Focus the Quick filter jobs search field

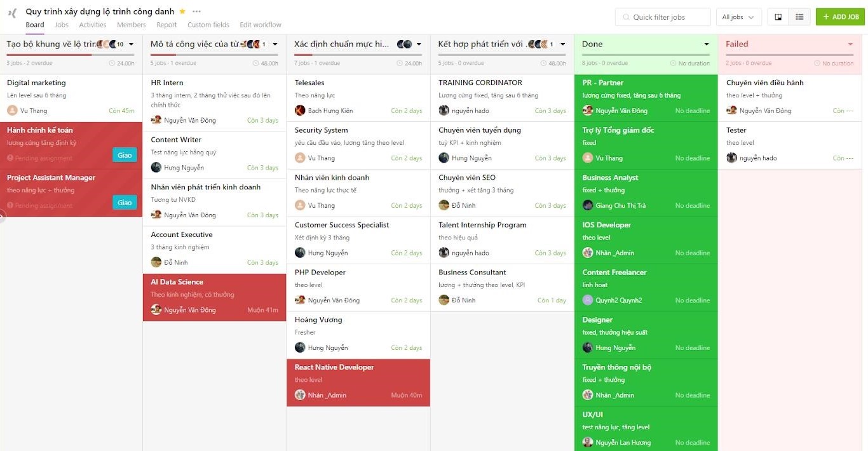pyautogui.click(x=663, y=17)
